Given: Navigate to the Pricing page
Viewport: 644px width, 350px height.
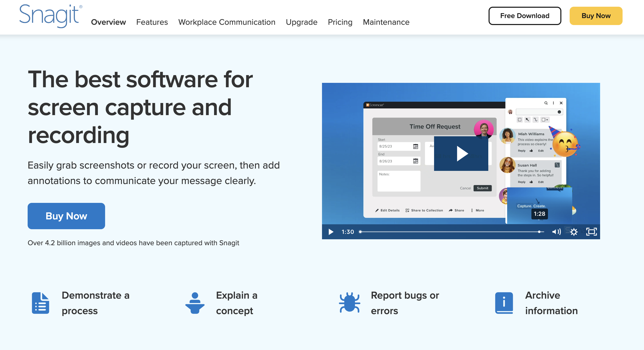Looking at the screenshot, I should pos(340,22).
